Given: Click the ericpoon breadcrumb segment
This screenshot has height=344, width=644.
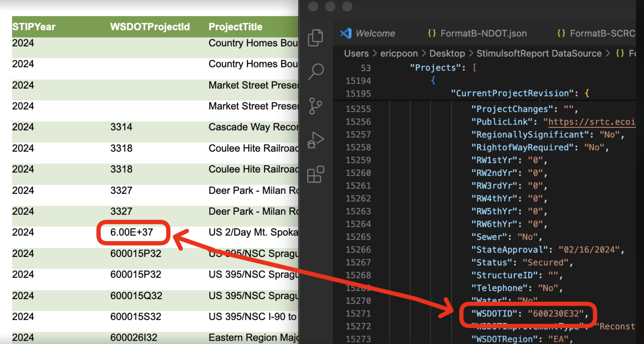Looking at the screenshot, I should coord(399,53).
